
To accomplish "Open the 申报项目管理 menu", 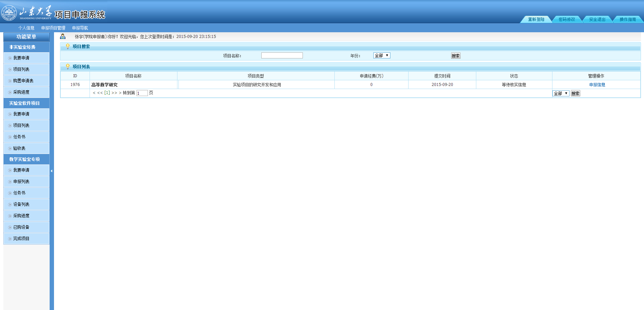I will [x=53, y=28].
